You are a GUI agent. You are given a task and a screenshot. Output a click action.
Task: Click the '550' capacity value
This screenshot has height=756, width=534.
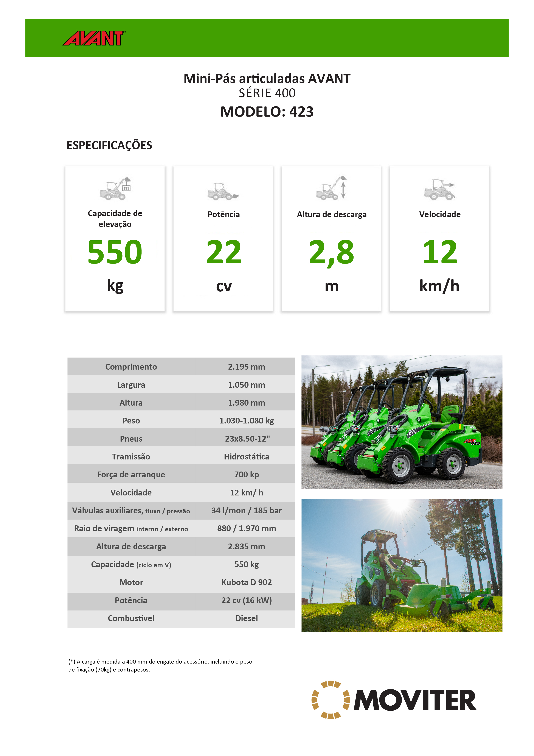click(115, 252)
